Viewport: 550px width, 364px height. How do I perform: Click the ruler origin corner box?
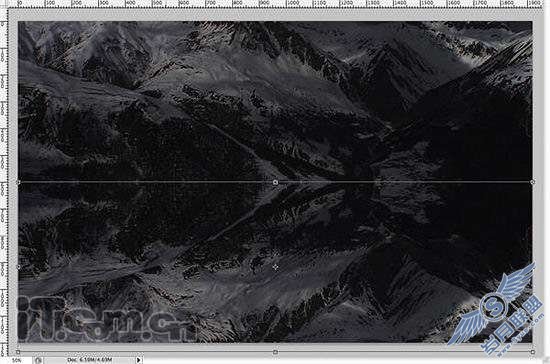click(x=4, y=4)
